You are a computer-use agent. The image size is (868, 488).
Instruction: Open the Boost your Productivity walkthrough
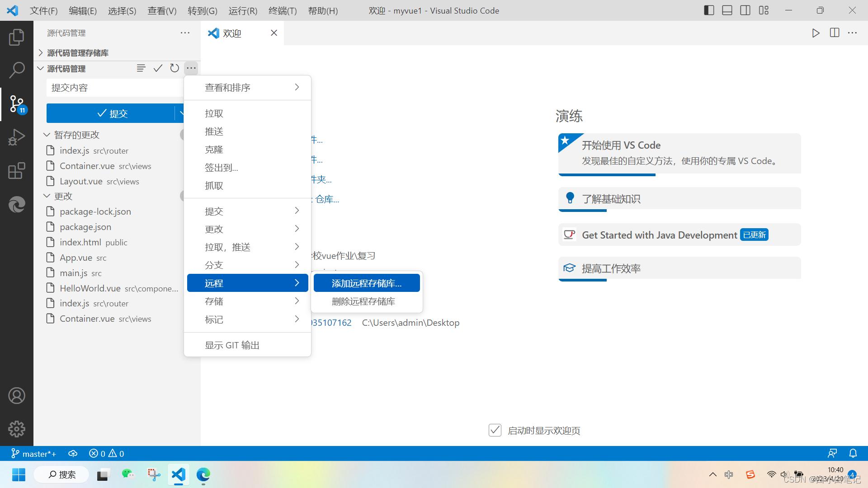tap(679, 268)
